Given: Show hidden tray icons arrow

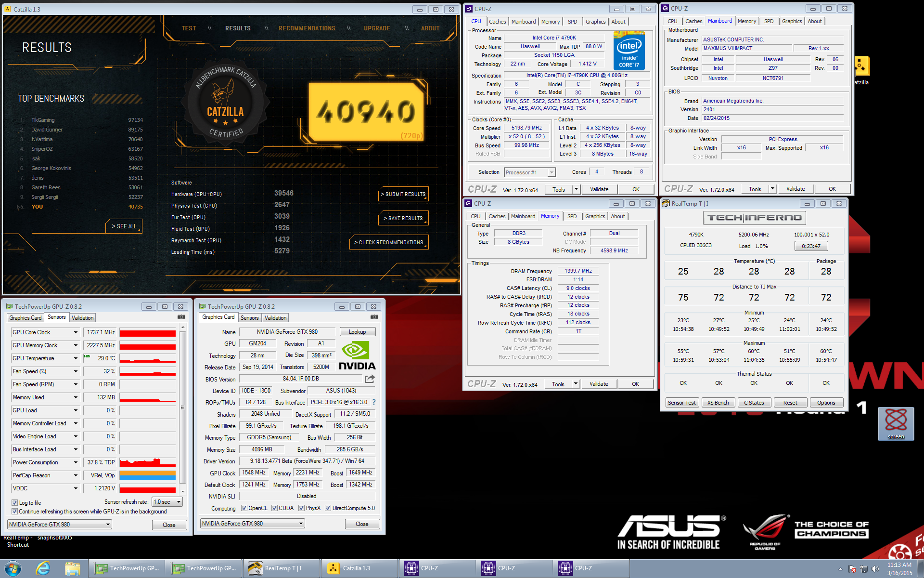Looking at the screenshot, I should (841, 569).
